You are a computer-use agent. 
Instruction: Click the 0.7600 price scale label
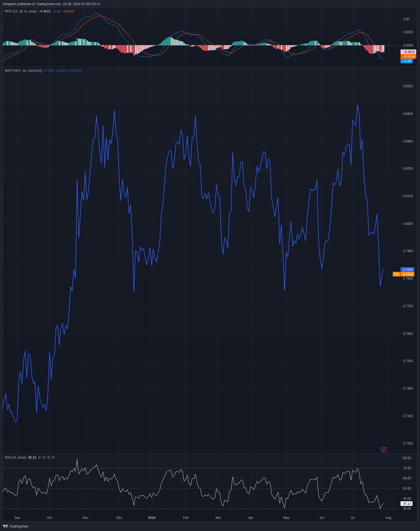(x=408, y=334)
